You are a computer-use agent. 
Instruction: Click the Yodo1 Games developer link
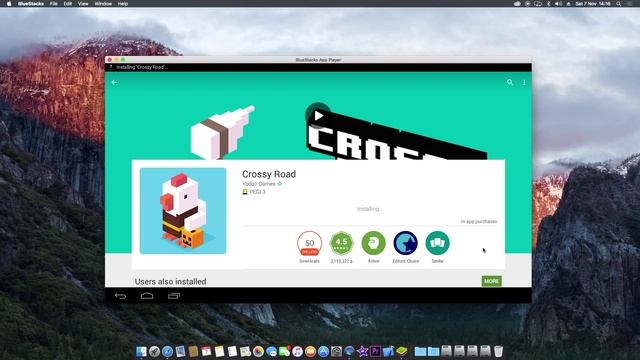(259, 184)
